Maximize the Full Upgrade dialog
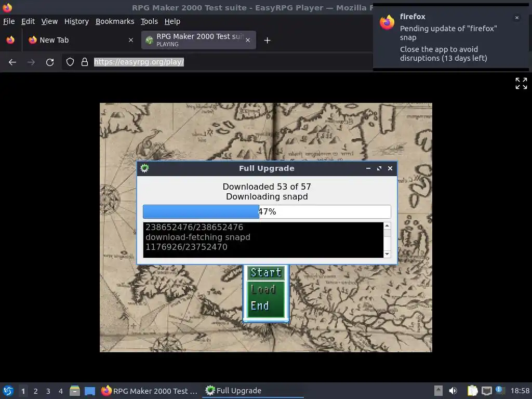Screen dimensions: 532x399 [x=379, y=168]
